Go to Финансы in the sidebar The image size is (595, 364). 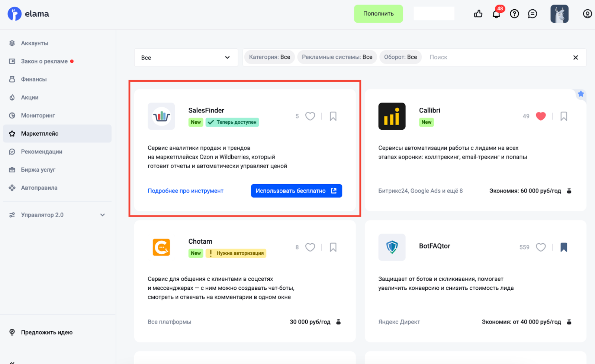(34, 79)
